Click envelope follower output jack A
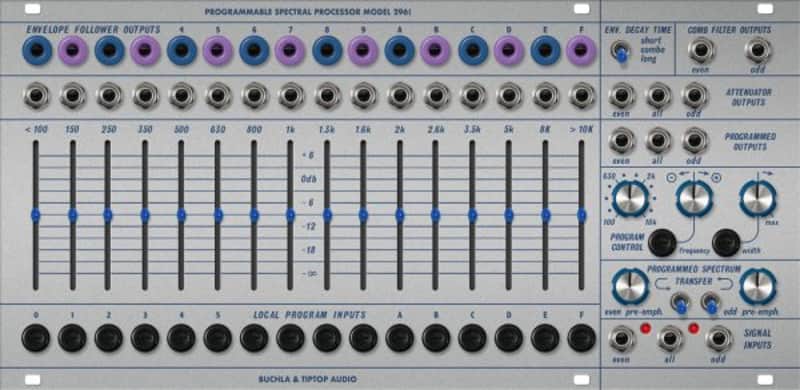The width and height of the screenshot is (800, 390). click(x=399, y=50)
